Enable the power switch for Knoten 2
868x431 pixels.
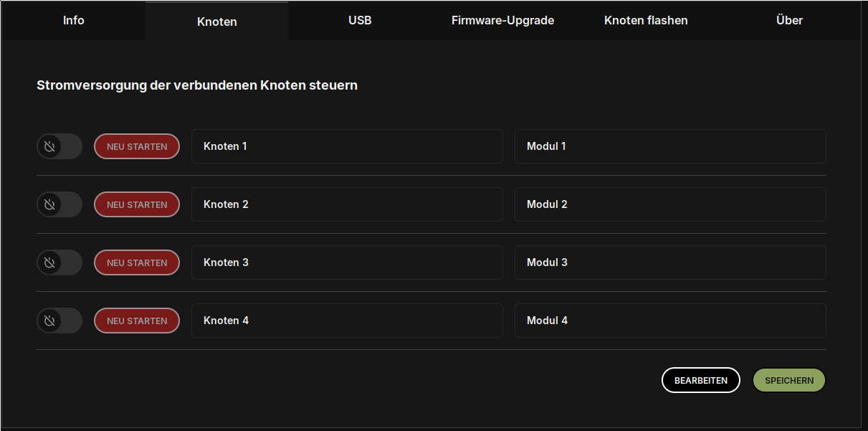click(x=59, y=204)
